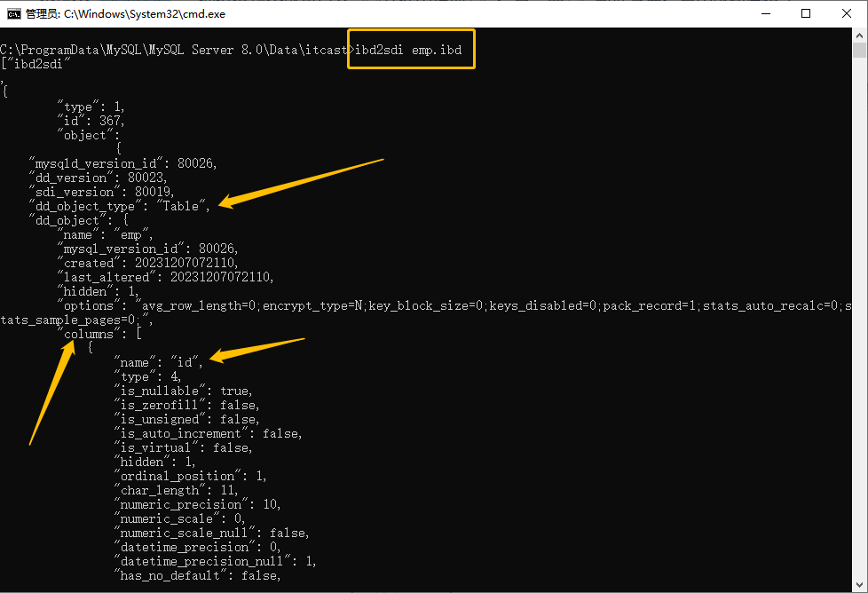Screen dimensions: 868x593
Task: Click the top-level line "type": 1
Action: pyautogui.click(x=91, y=107)
